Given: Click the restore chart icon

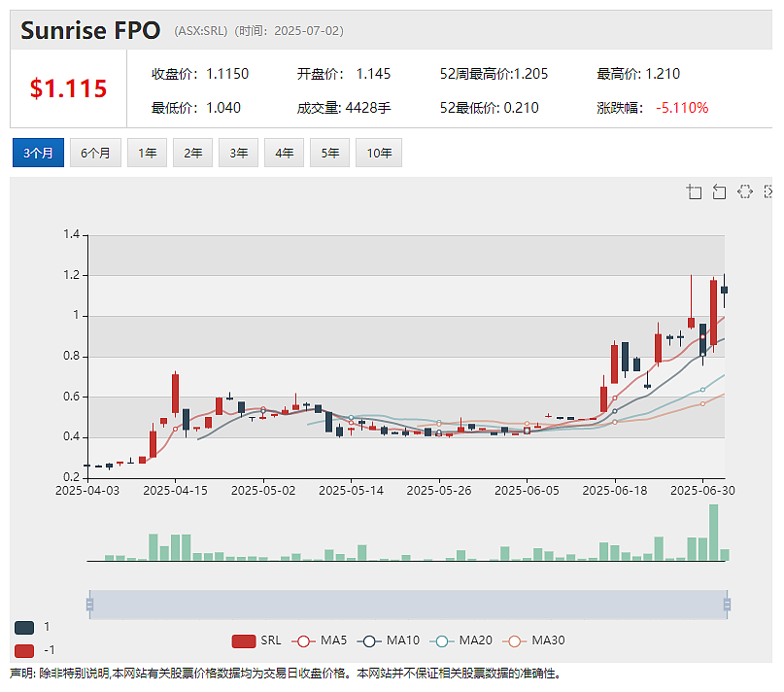Looking at the screenshot, I should click(x=745, y=191).
